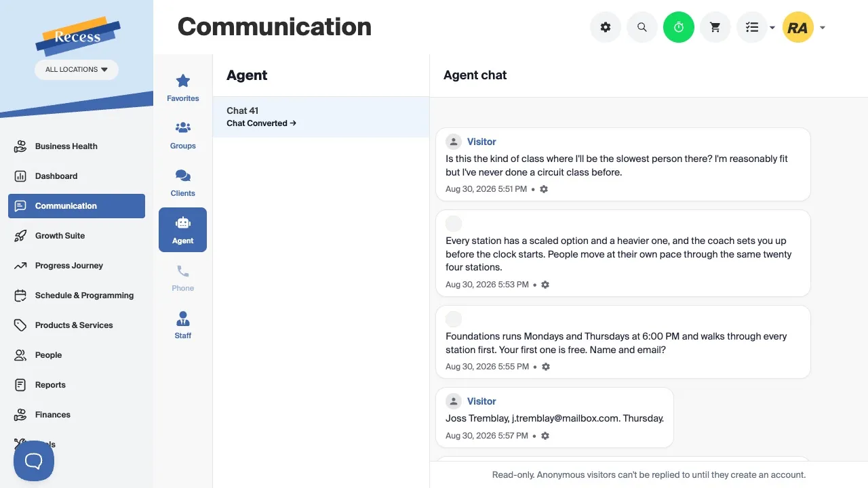The image size is (868, 488).
Task: Expand the user profile dropdown arrow
Action: [x=823, y=28]
